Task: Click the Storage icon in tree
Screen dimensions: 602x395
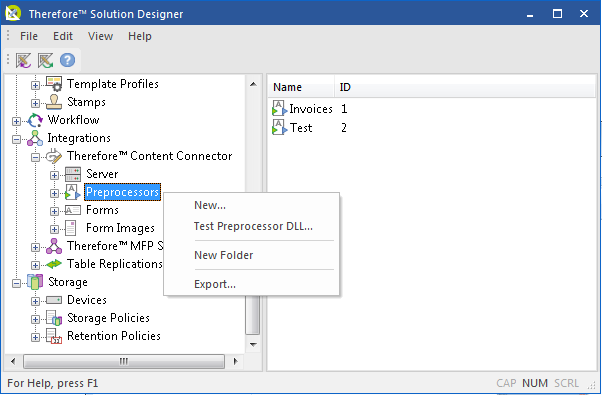Action: point(35,282)
